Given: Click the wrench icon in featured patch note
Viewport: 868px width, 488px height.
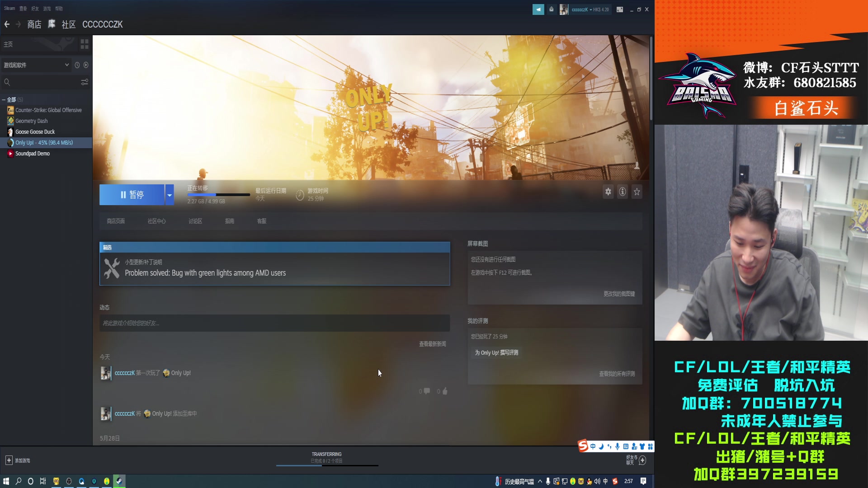Looking at the screenshot, I should (112, 268).
